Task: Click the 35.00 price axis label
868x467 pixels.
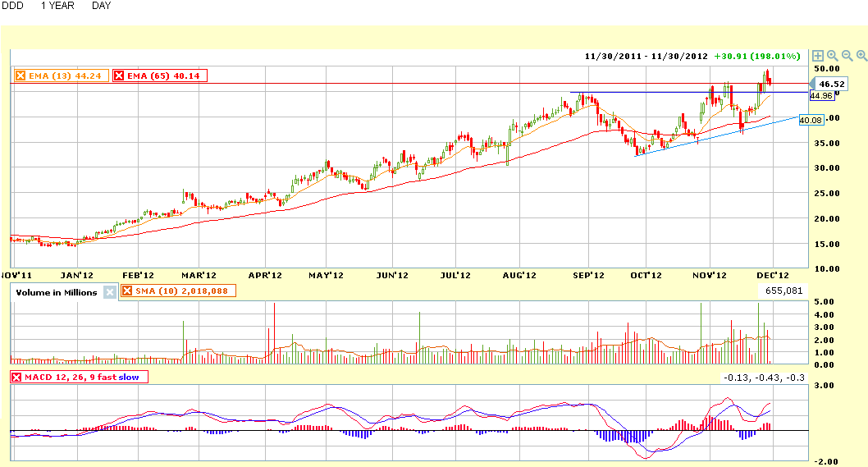Action: tap(827, 144)
